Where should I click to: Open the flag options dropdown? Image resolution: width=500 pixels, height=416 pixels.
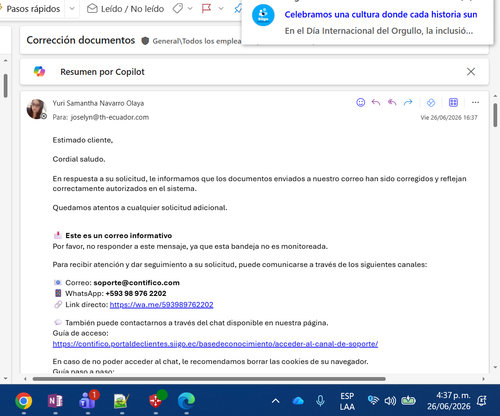coord(221,9)
